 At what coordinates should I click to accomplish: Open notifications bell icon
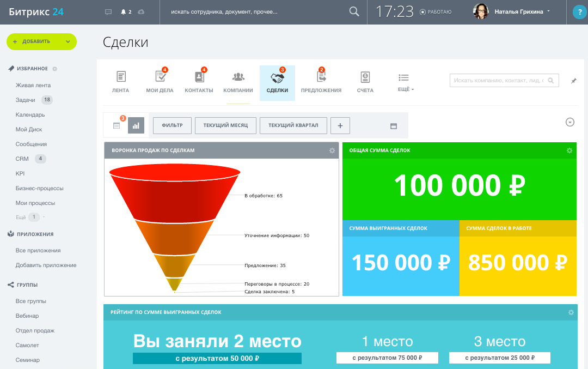pos(123,11)
